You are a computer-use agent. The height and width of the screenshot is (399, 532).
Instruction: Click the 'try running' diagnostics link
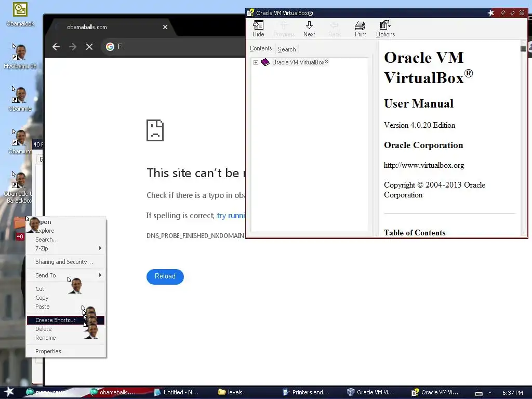pyautogui.click(x=231, y=216)
